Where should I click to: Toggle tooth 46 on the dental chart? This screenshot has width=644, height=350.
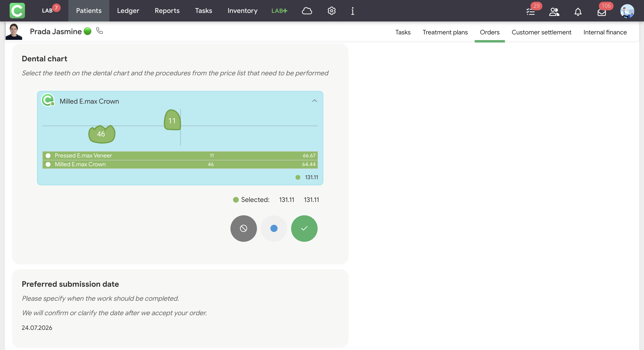pyautogui.click(x=102, y=134)
